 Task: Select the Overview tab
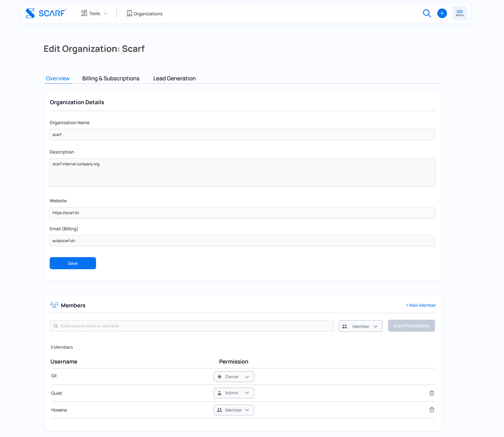[x=58, y=78]
